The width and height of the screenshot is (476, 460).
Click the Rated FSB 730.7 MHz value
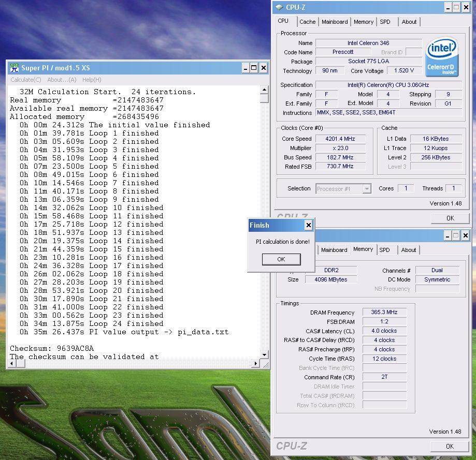pyautogui.click(x=340, y=166)
